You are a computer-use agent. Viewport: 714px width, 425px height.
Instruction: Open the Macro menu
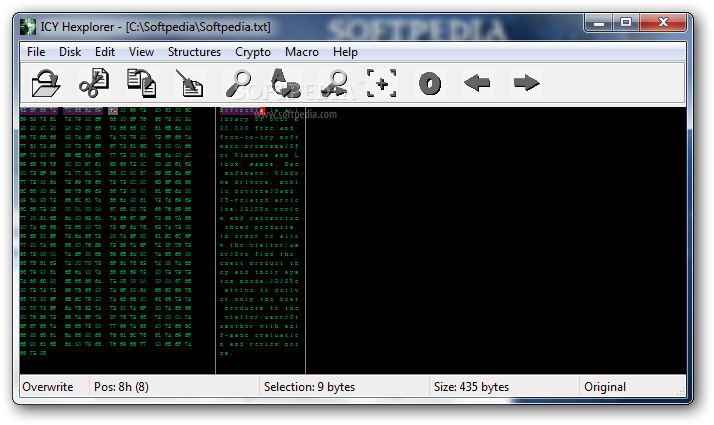(x=302, y=52)
